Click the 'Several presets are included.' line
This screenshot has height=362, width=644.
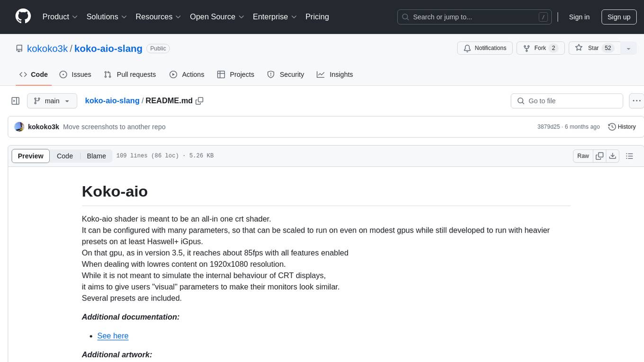coord(132,298)
